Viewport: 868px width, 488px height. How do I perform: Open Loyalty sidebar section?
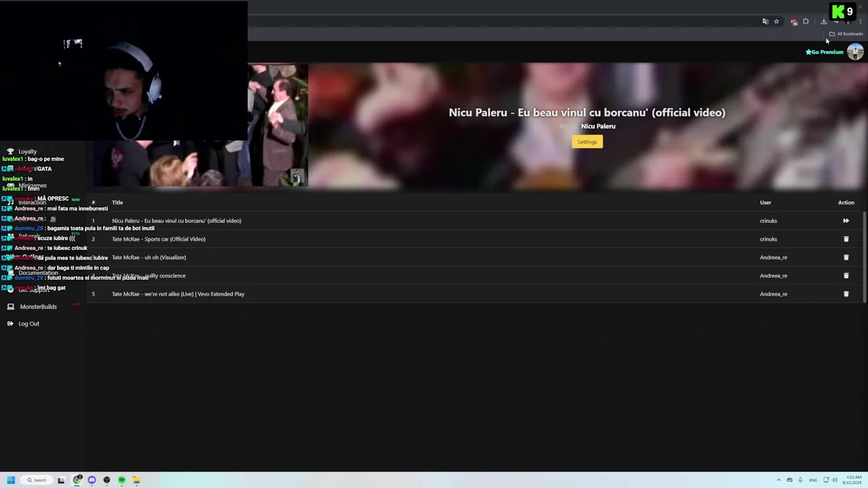28,152
